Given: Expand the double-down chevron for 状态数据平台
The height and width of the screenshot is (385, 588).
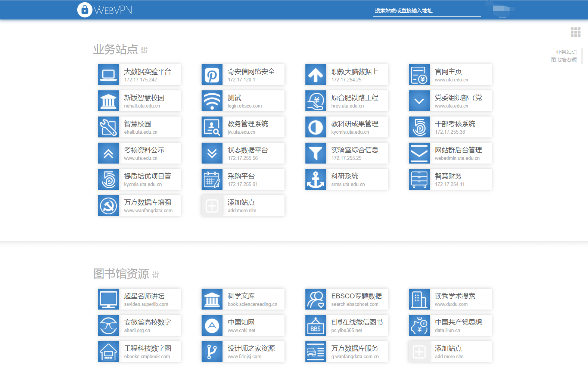Looking at the screenshot, I should click(212, 153).
